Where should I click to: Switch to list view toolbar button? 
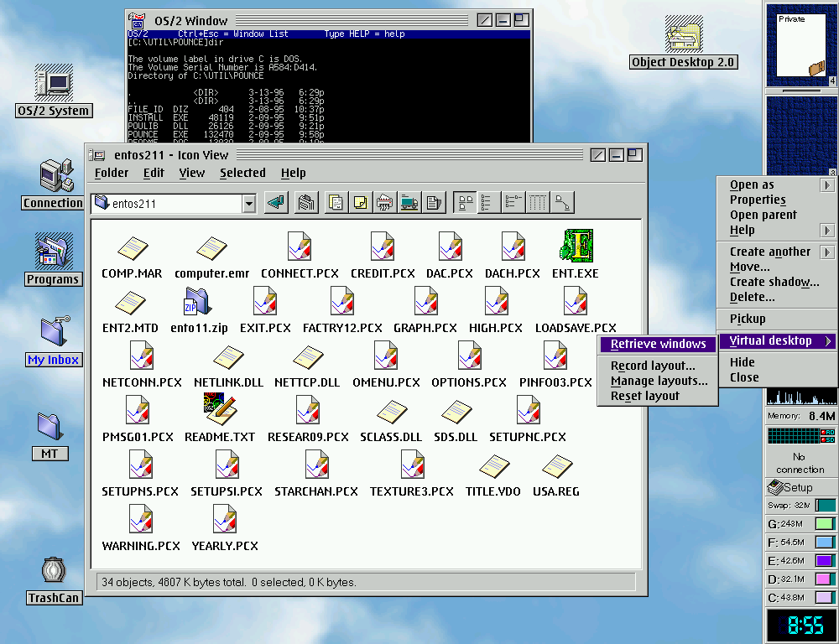click(x=488, y=203)
